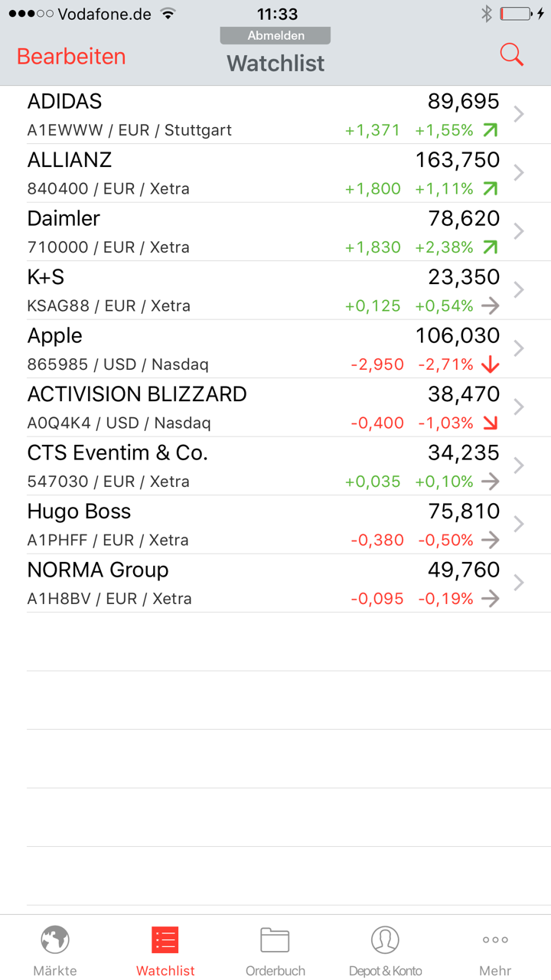Switch to the Orderbuch tab label
The height and width of the screenshot is (980, 551).
coord(275,971)
